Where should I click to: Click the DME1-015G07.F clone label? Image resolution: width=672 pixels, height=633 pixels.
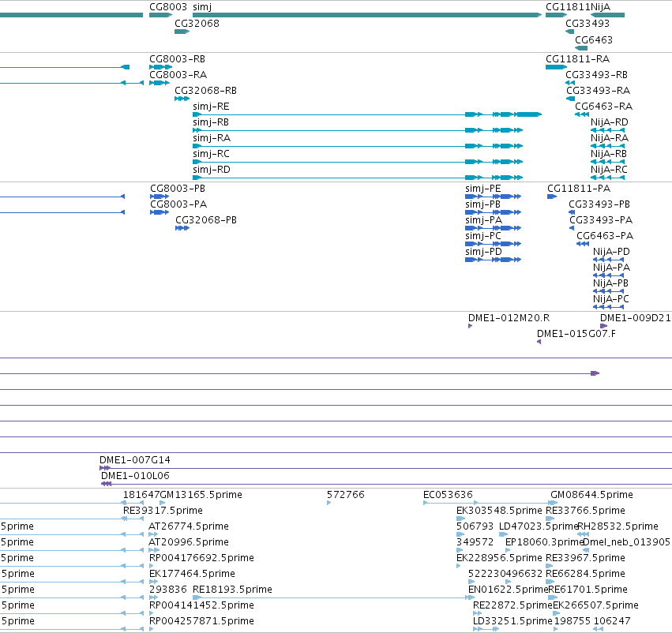point(576,334)
